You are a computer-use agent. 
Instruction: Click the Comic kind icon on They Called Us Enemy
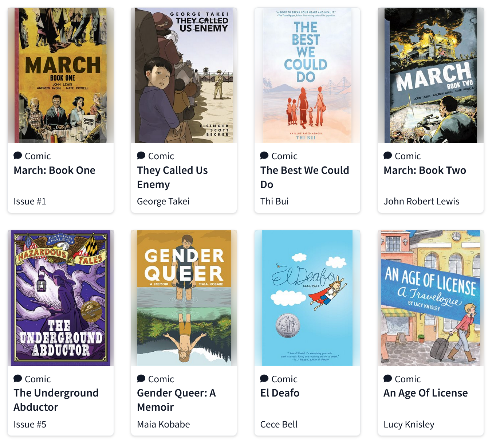(x=141, y=156)
